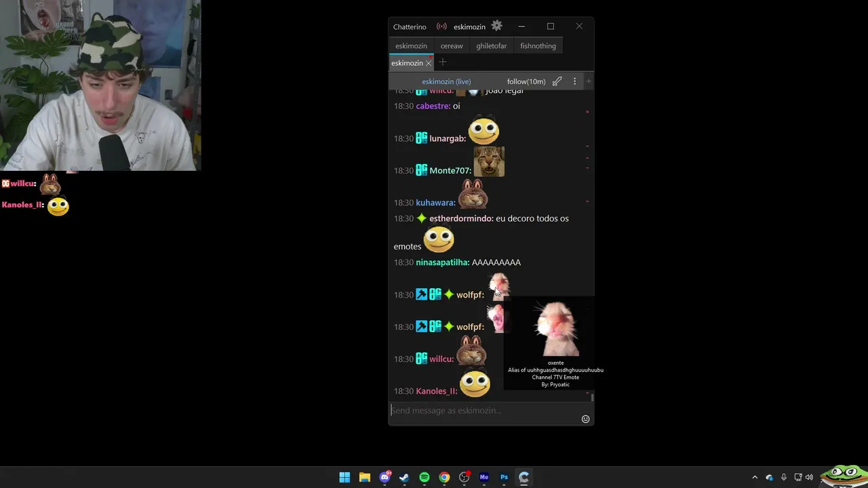Click lunargab's 7TV badge icon
Viewport: 868px width, 488px height.
coord(421,138)
